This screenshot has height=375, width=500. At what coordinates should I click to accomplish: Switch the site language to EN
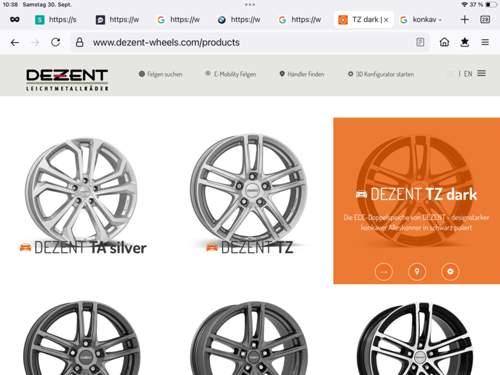(x=468, y=74)
